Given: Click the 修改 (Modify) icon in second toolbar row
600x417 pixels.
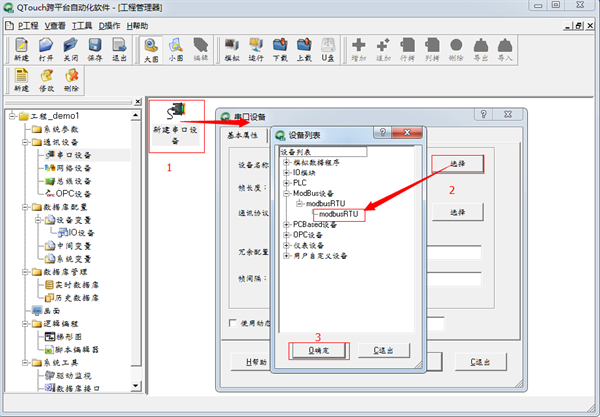Looking at the screenshot, I should click(x=46, y=80).
